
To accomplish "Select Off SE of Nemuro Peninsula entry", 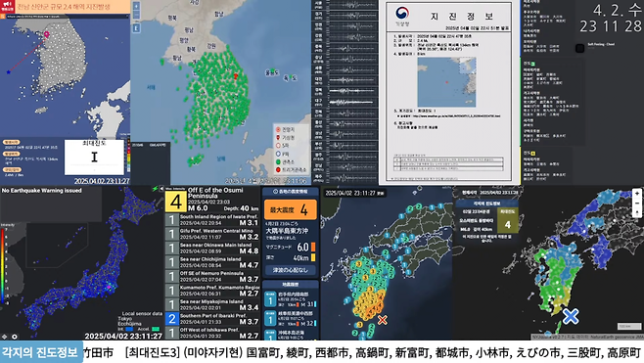I will [212, 276].
